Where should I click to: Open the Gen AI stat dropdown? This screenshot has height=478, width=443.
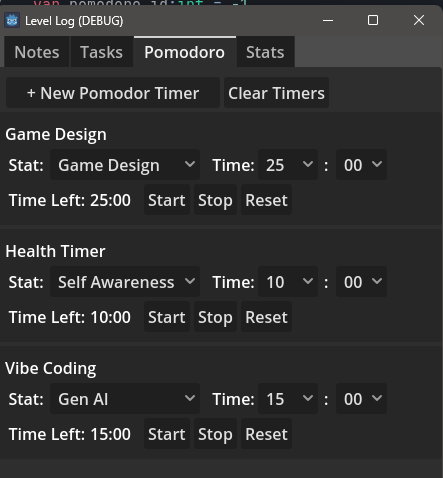[125, 399]
